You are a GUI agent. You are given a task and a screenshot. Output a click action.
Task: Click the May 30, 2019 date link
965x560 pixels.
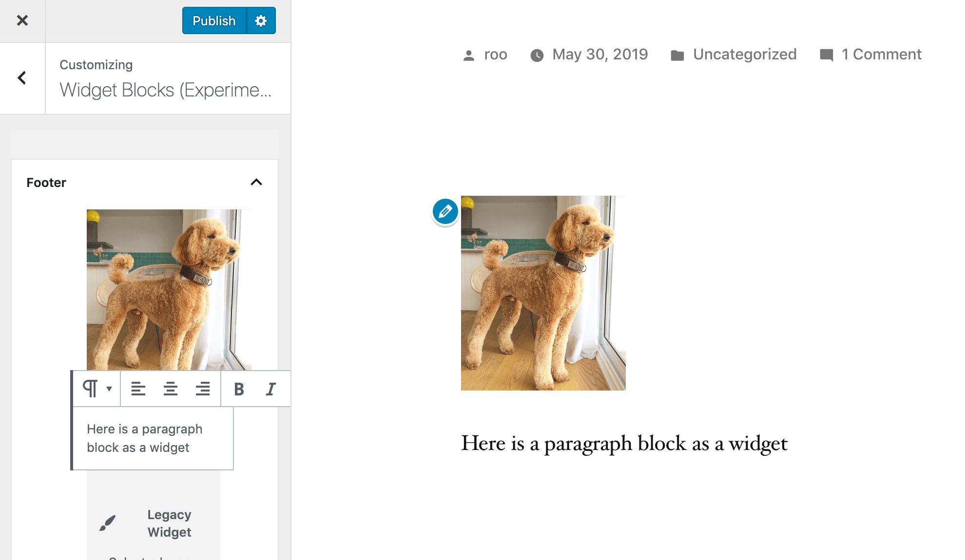pyautogui.click(x=599, y=55)
